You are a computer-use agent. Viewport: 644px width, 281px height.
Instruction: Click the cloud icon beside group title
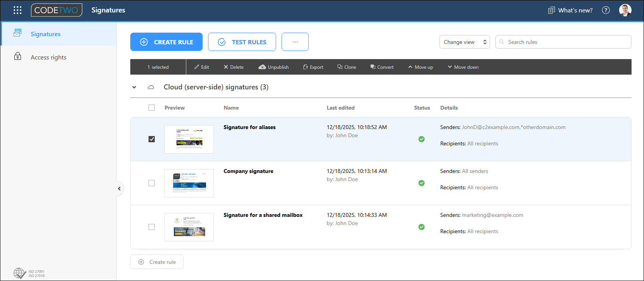(151, 87)
